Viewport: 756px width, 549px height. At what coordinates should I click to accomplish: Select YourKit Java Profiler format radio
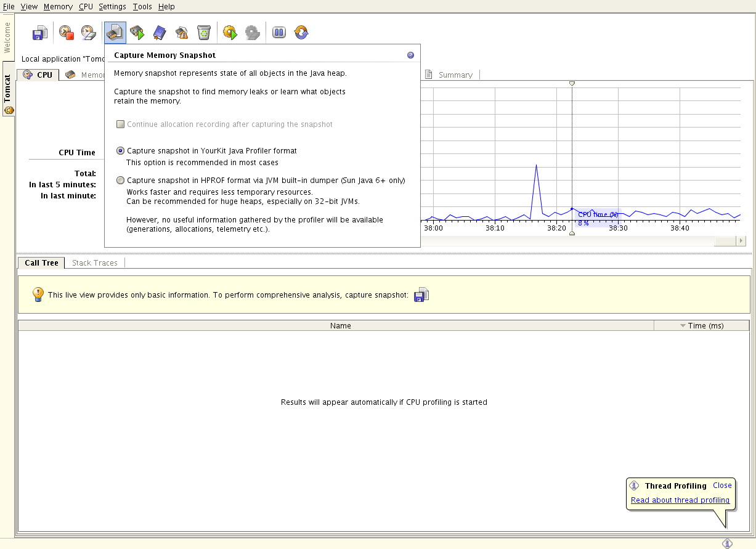tap(121, 151)
